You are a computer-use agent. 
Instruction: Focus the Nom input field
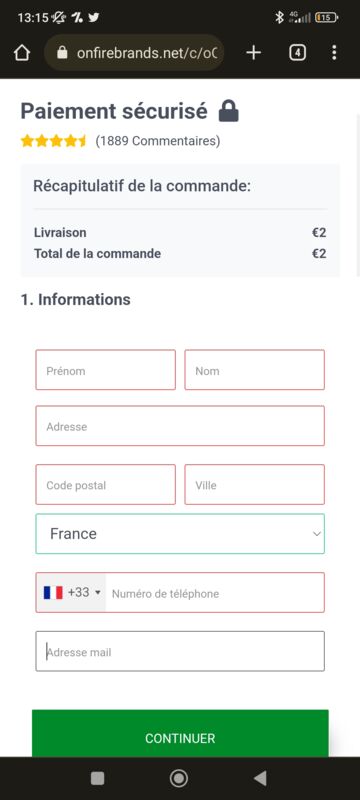[x=254, y=370]
